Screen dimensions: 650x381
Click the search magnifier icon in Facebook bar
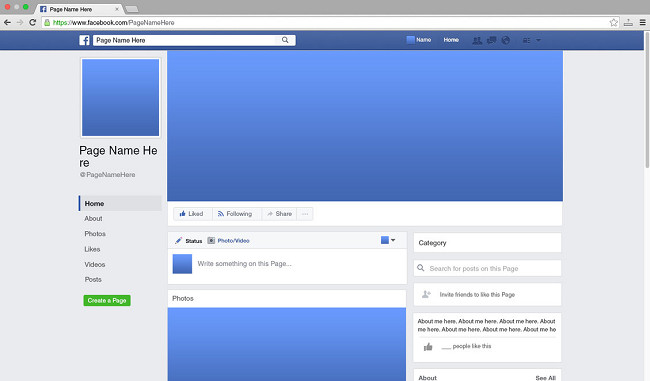[285, 40]
